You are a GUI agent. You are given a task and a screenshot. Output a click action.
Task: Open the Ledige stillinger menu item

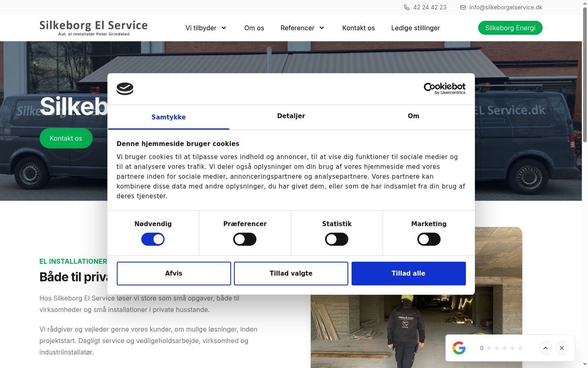416,28
